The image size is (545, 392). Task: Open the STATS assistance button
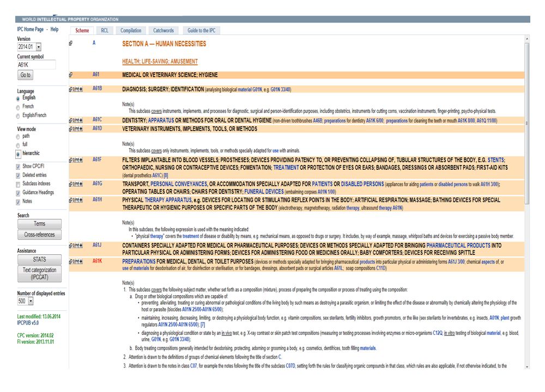tap(39, 259)
